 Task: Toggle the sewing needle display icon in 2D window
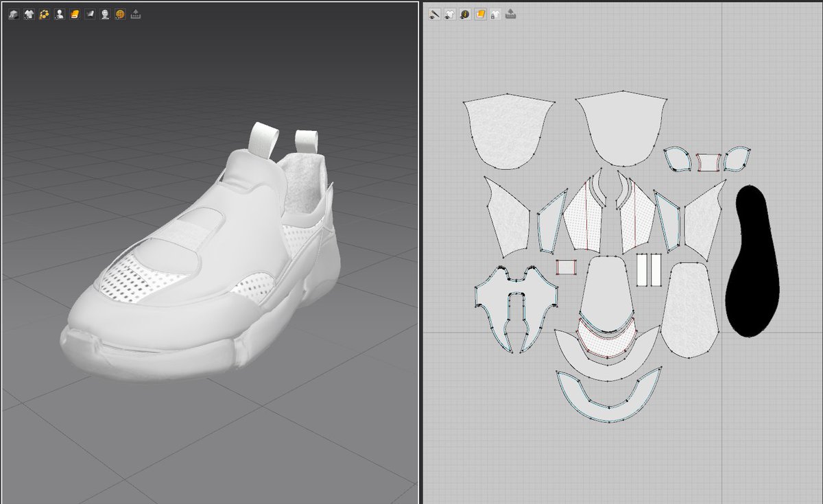click(434, 14)
